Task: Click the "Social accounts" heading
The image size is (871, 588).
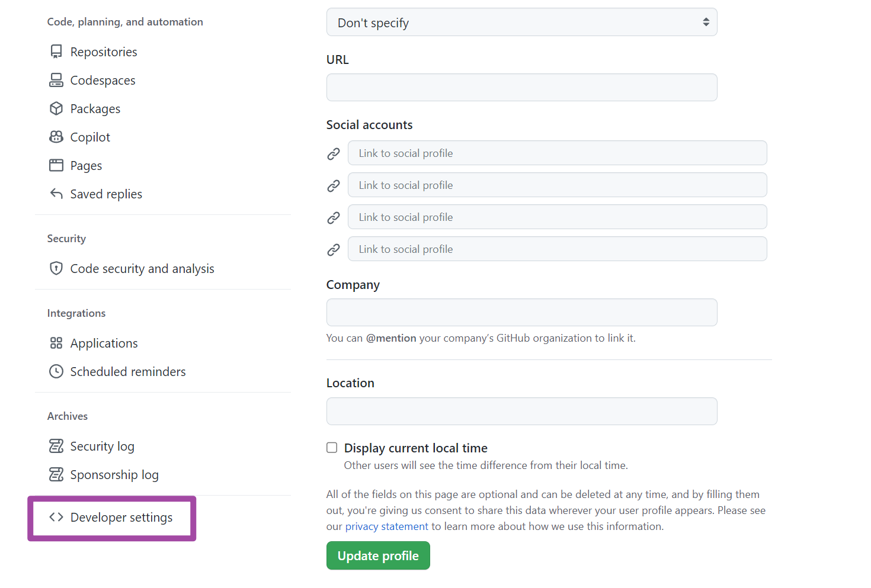Action: pyautogui.click(x=369, y=125)
